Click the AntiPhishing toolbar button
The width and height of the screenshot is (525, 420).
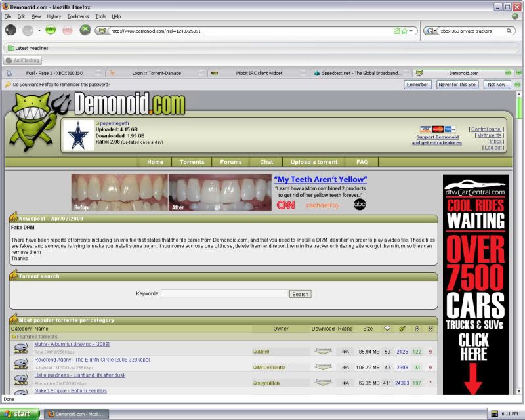click(x=23, y=60)
